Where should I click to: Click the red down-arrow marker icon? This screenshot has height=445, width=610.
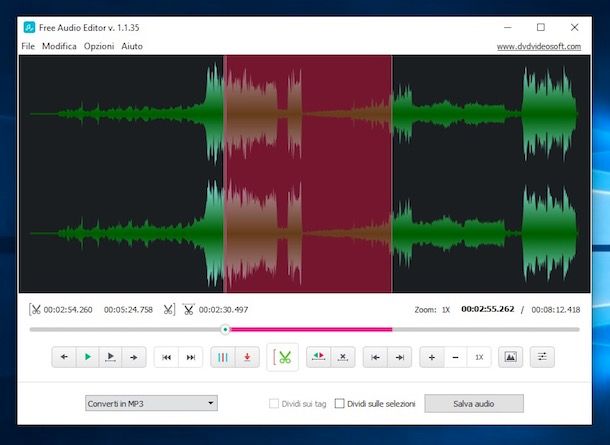point(247,357)
